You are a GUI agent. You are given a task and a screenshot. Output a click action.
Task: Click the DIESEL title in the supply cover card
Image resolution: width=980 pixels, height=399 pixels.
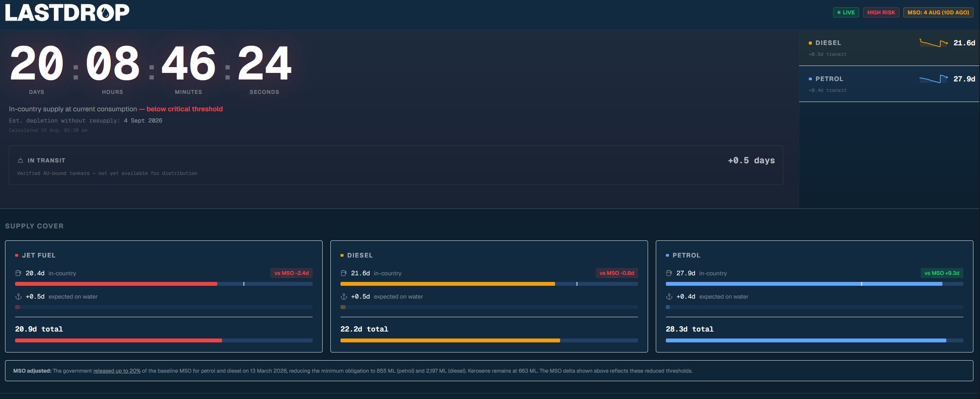coord(360,256)
